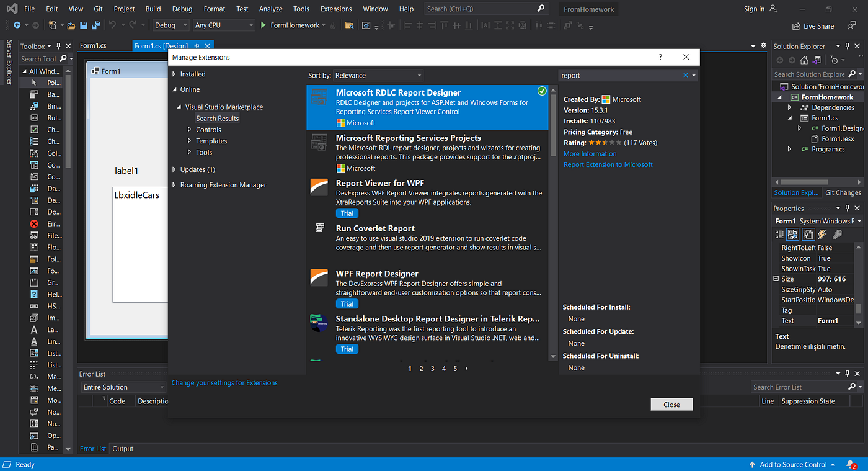Toggle the Error List panel pin
This screenshot has width=868, height=471.
[x=848, y=373]
